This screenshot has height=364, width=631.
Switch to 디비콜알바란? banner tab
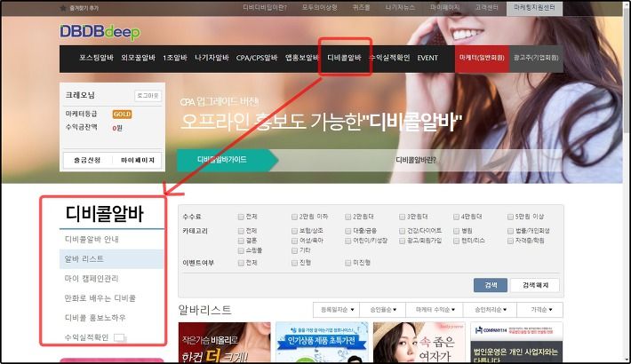416,160
